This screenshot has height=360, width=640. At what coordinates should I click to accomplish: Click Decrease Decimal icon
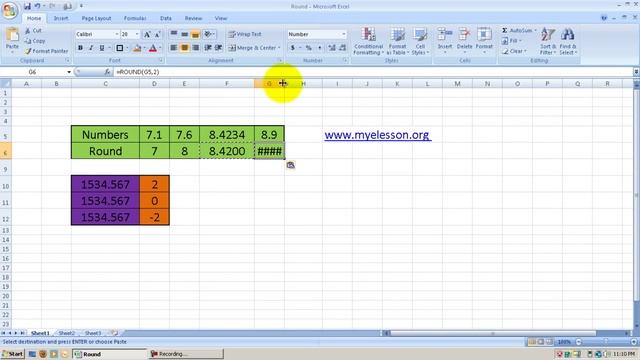[342, 48]
